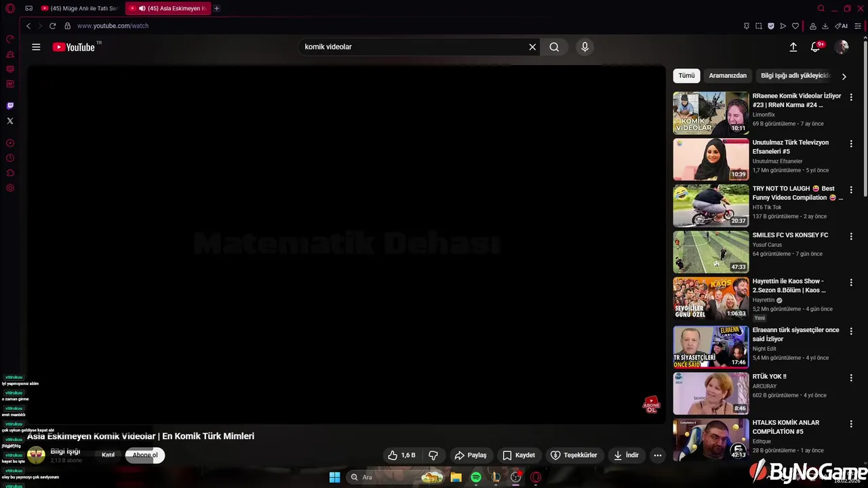
Task: Open GX Corner gamepad icon in tab bar
Action: coord(28,8)
